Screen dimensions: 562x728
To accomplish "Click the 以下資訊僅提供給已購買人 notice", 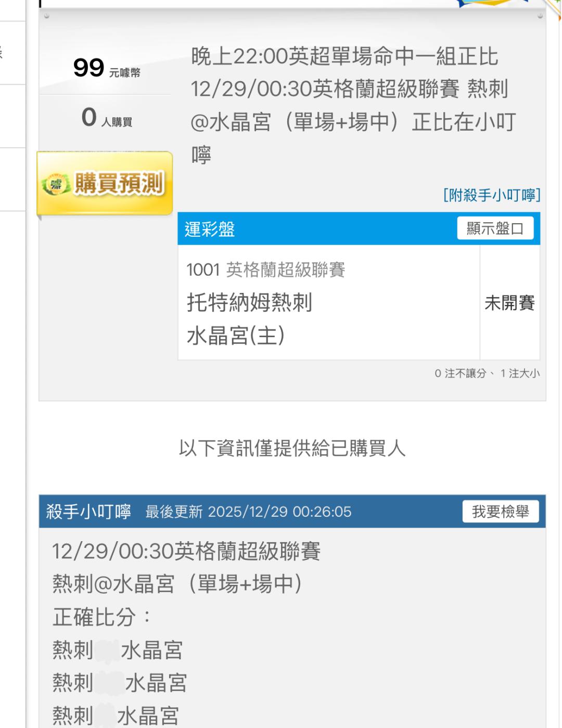I will click(292, 448).
